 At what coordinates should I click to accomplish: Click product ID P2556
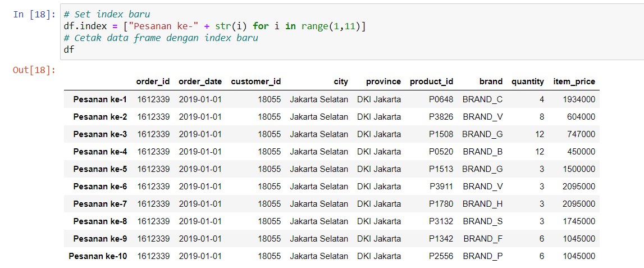[441, 256]
